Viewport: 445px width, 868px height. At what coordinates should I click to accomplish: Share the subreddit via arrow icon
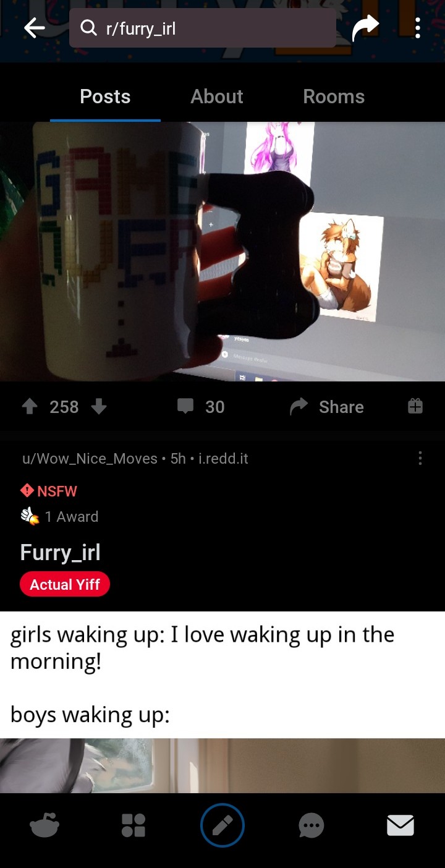[x=365, y=28]
